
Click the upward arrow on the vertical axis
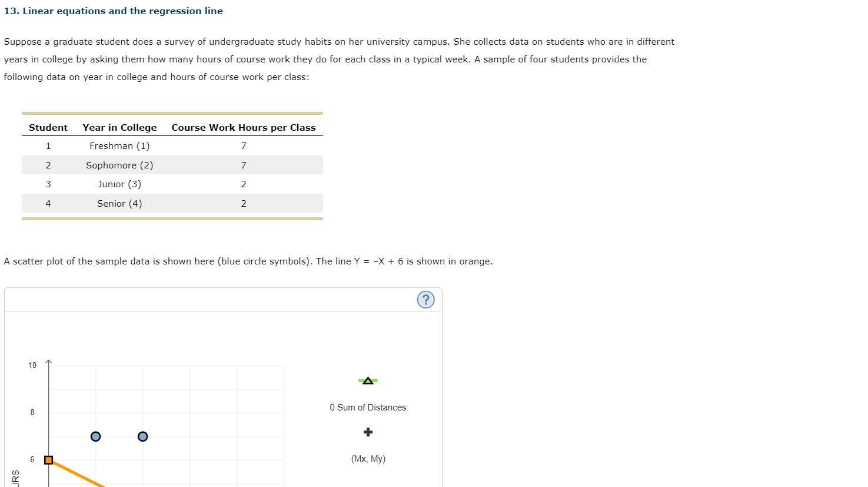pos(48,362)
